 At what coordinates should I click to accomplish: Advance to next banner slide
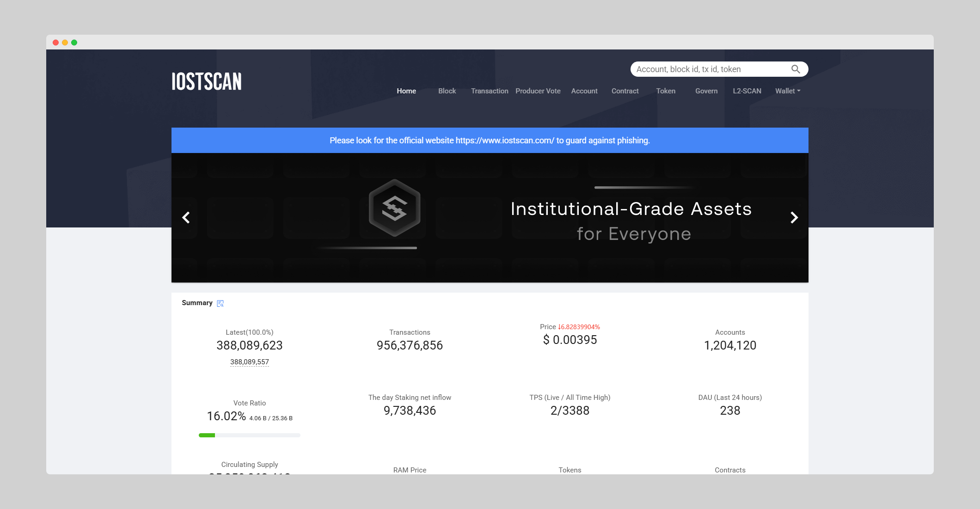point(794,218)
